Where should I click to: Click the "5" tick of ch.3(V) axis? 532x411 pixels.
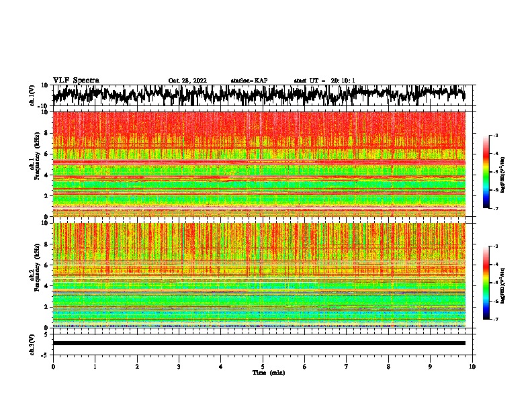click(46, 334)
